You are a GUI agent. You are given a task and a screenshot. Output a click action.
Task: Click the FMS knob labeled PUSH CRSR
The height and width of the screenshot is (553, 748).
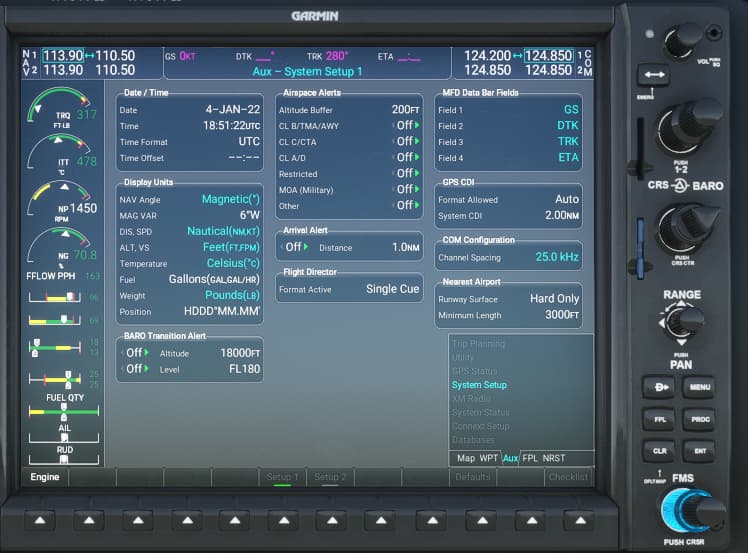click(691, 511)
